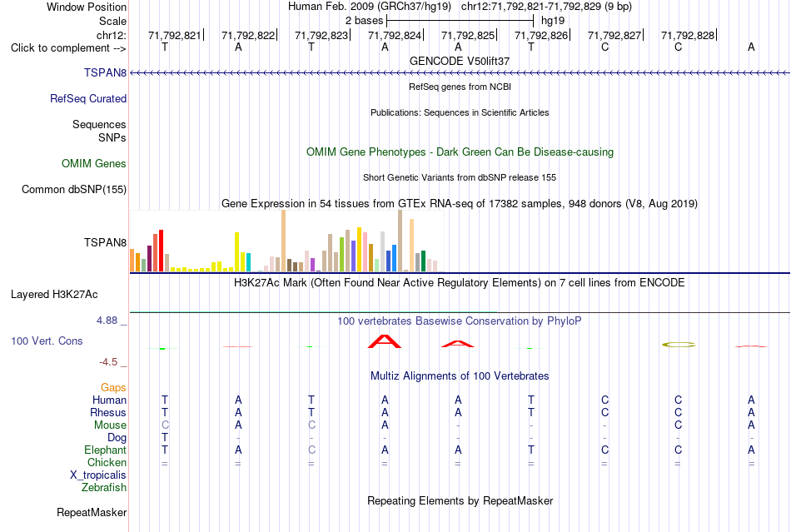This screenshot has height=532, width=791.
Task: Click '100 vertebrates Basewise Conservation by PhyloP' title
Action: 460,321
